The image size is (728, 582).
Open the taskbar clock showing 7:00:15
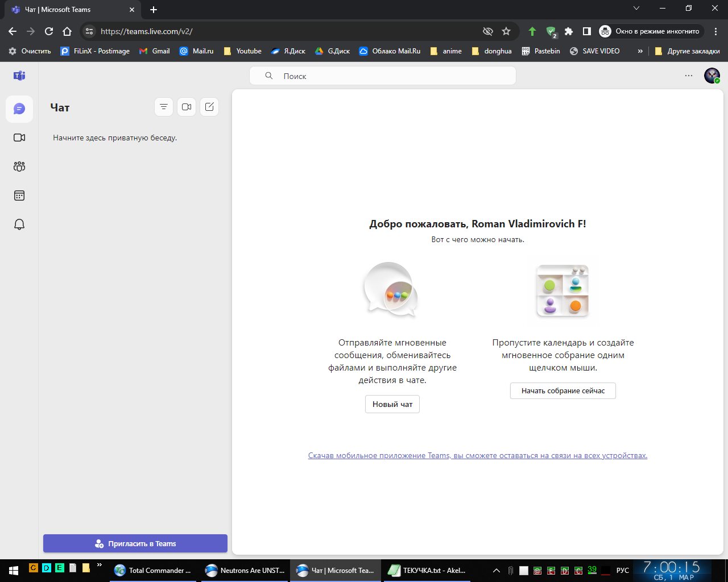click(x=672, y=570)
